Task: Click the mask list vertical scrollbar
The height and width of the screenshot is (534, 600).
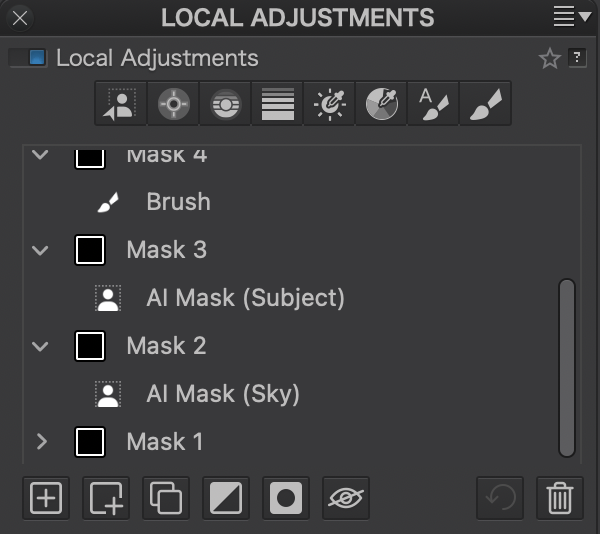Action: [x=567, y=367]
